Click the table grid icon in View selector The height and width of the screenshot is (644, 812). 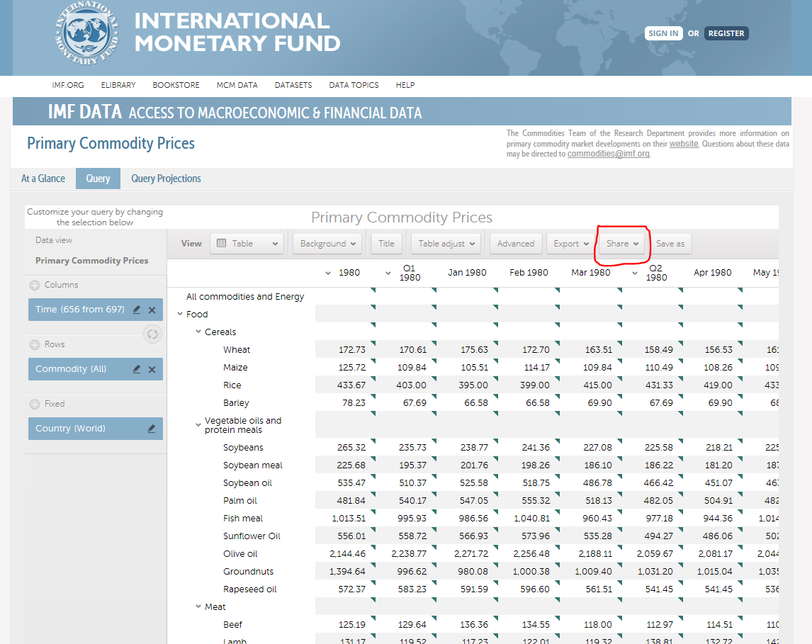221,243
